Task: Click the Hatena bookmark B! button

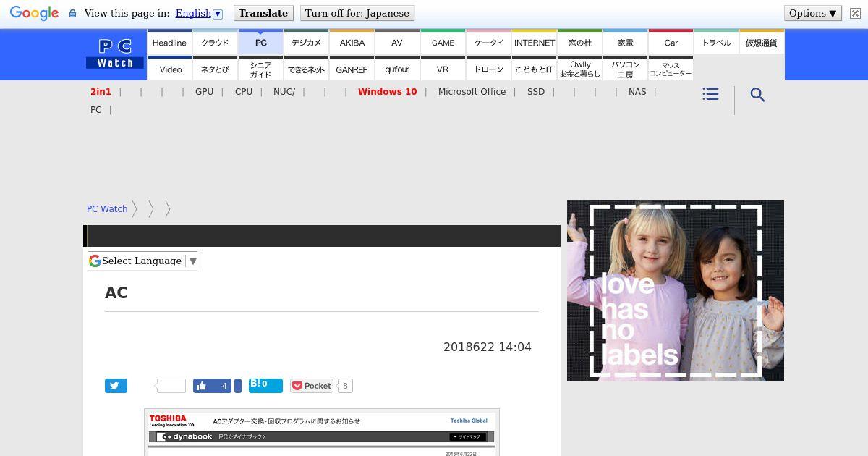Action: click(x=265, y=385)
